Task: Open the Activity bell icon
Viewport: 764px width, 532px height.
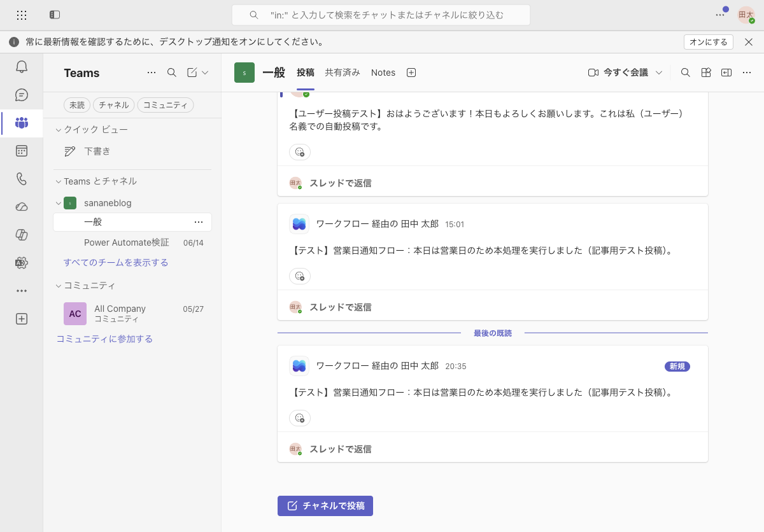Action: tap(22, 66)
